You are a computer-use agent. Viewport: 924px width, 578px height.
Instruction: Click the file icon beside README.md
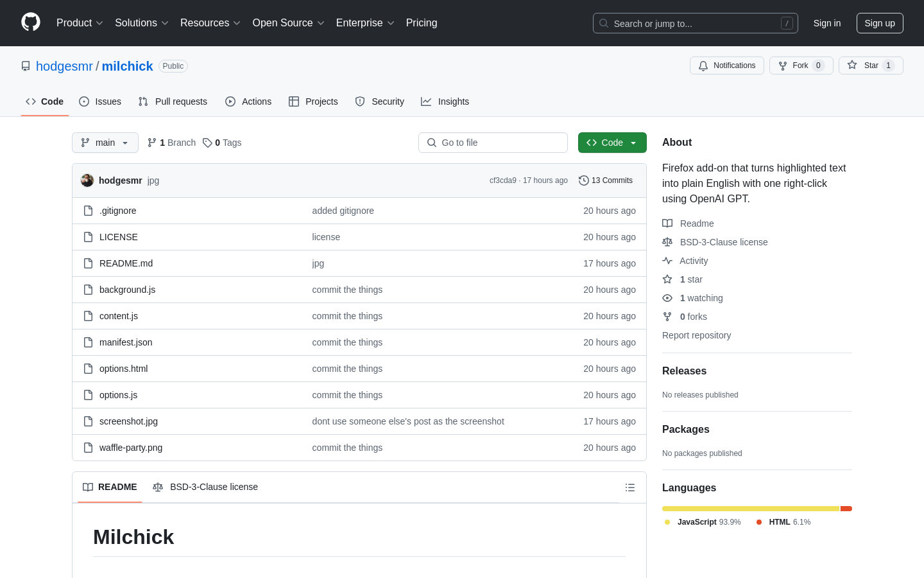coord(89,263)
